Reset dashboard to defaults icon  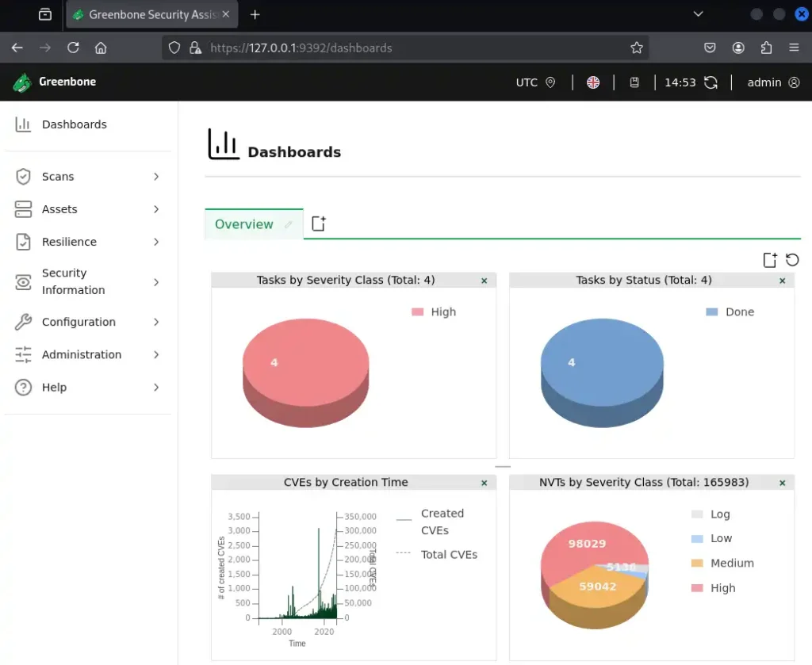click(x=792, y=260)
